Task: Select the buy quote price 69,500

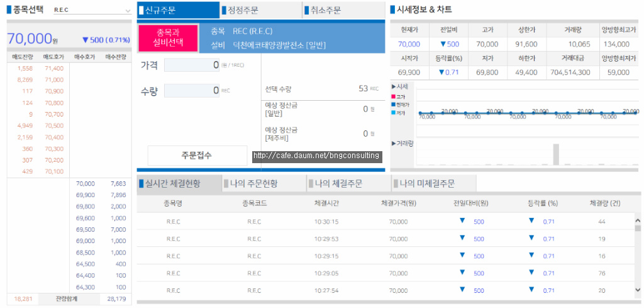Action: [x=86, y=229]
